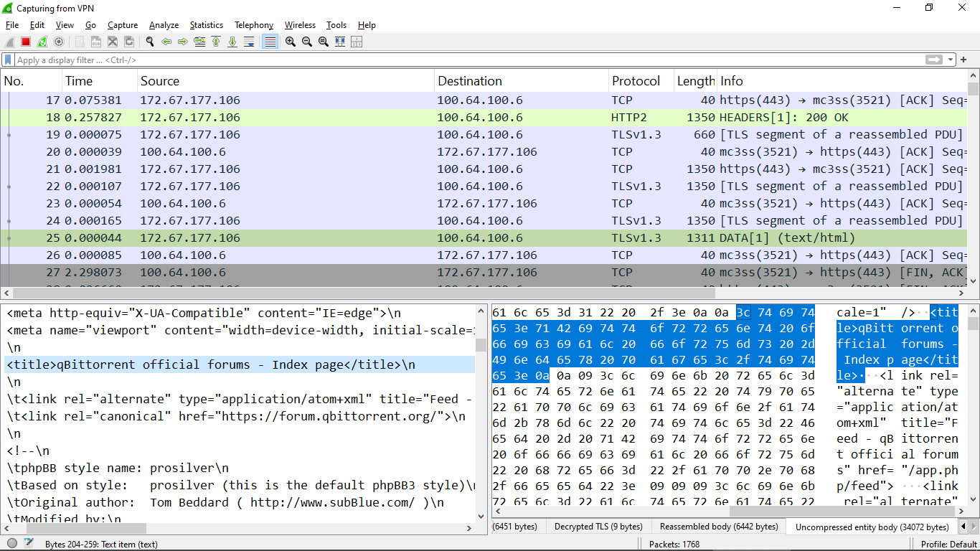
Task: Stop the running capture with the red square
Action: coord(26,42)
